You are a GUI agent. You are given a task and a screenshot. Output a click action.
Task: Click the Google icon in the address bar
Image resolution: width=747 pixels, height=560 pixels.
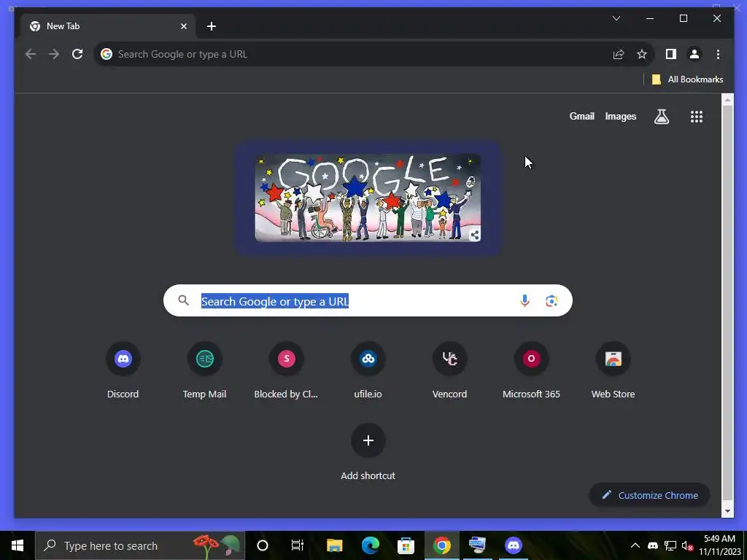pyautogui.click(x=107, y=54)
